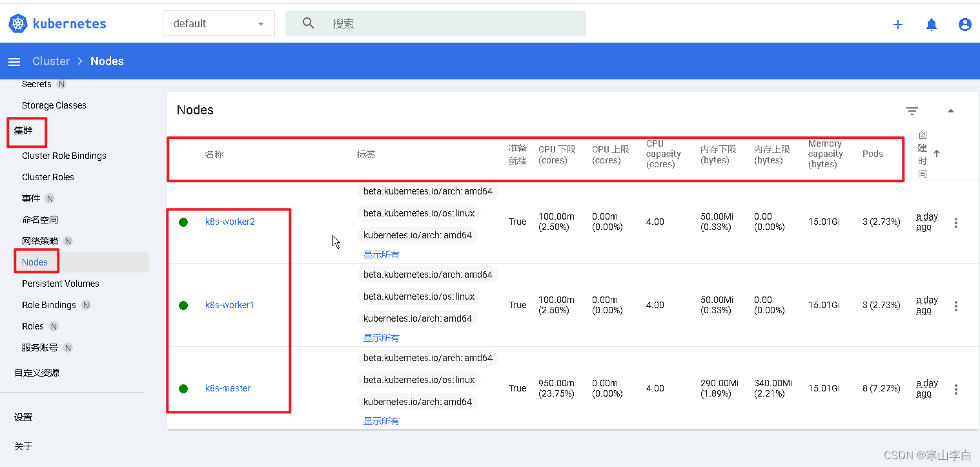
Task: Open Secrets in sidebar
Action: (x=36, y=84)
